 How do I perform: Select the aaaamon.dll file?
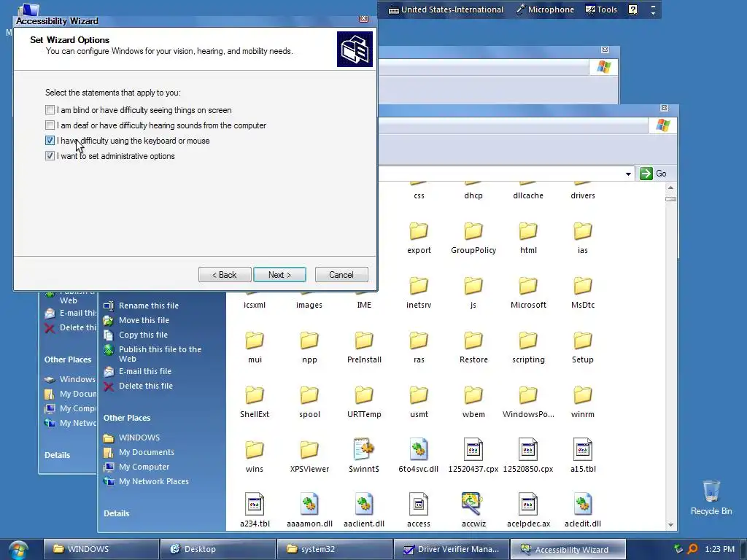click(309, 511)
